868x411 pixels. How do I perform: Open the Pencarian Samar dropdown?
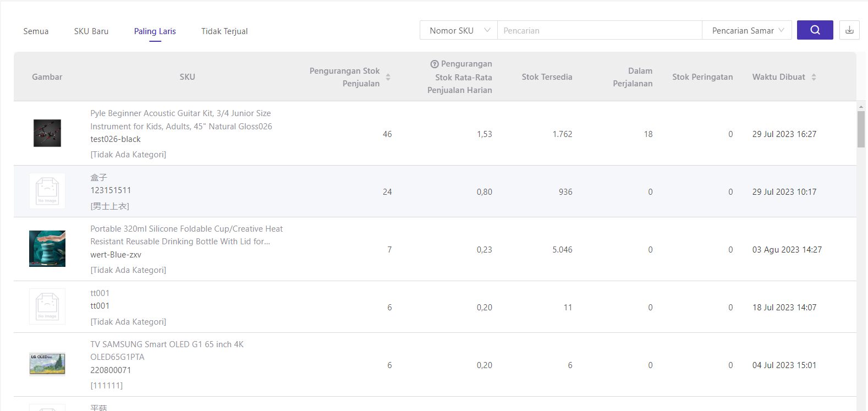tap(746, 31)
